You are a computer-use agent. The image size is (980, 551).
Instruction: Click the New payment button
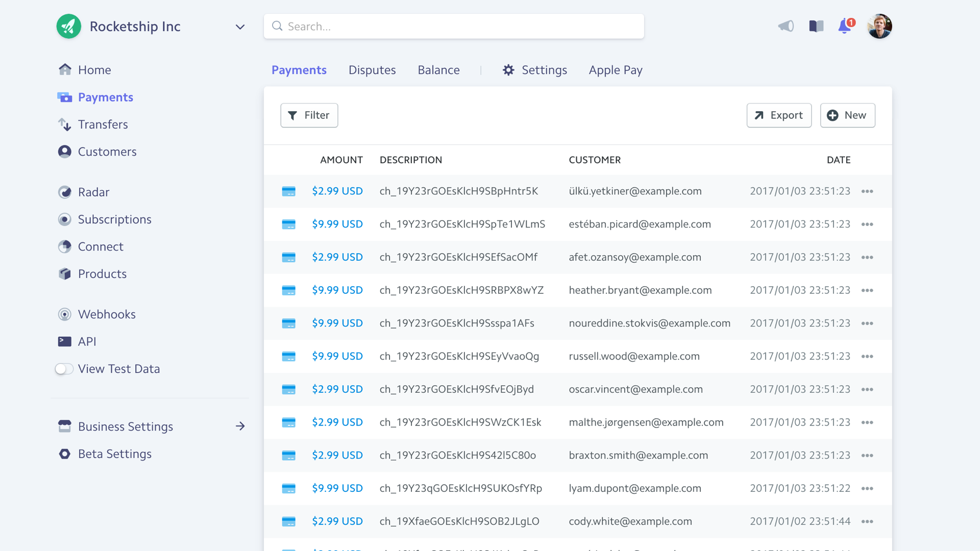847,115
